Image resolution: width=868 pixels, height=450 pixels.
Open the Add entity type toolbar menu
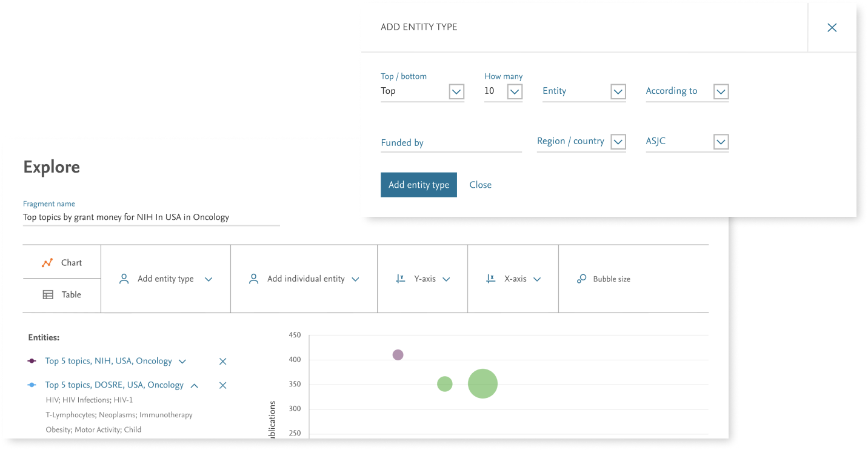[x=165, y=279]
